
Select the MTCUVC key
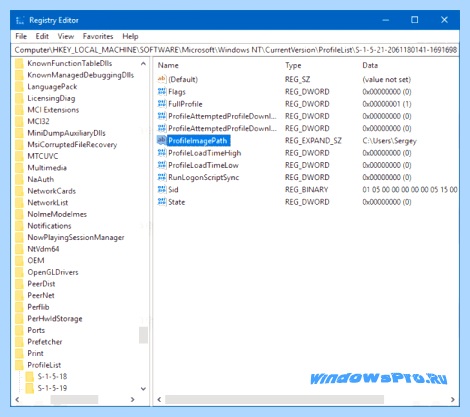[43, 156]
